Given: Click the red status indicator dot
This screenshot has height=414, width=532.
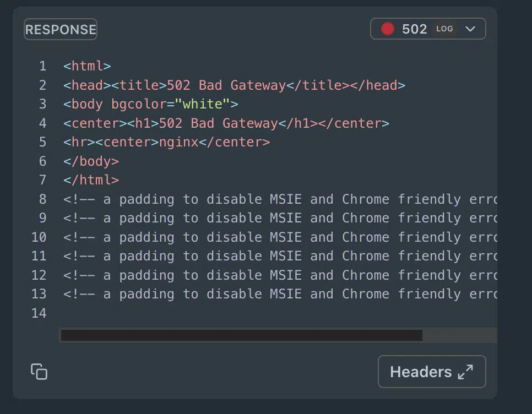Looking at the screenshot, I should [x=388, y=29].
